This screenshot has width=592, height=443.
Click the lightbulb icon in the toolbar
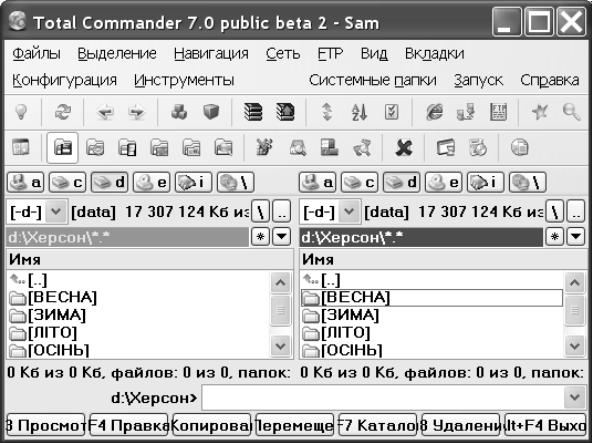coord(21,112)
